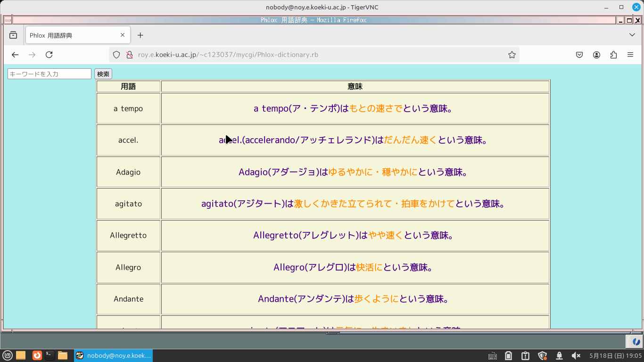Go back to the previous page

click(15, 55)
